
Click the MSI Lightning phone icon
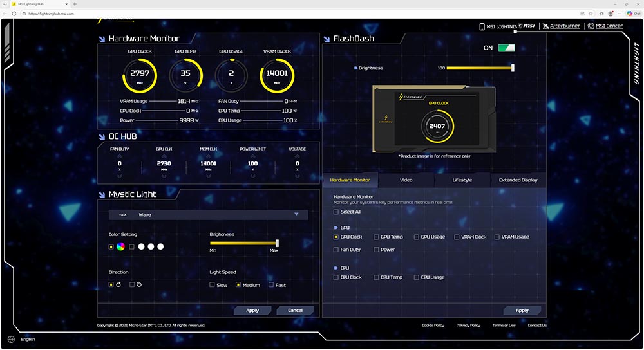(x=482, y=26)
